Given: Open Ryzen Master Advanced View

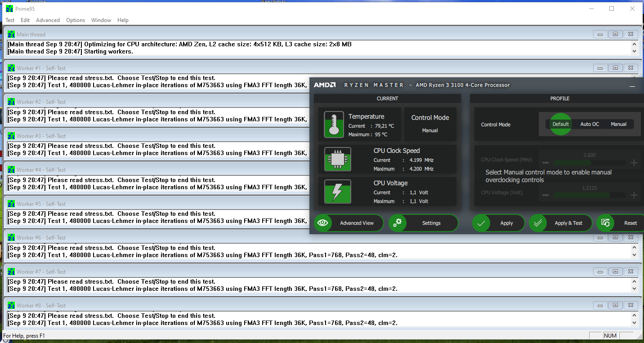Looking at the screenshot, I should pos(349,223).
